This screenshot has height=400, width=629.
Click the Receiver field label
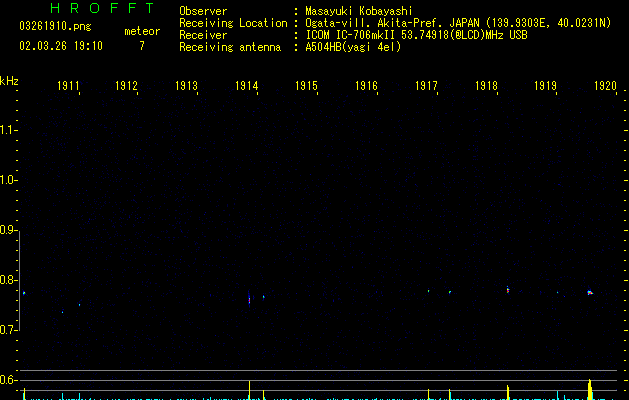(x=203, y=35)
